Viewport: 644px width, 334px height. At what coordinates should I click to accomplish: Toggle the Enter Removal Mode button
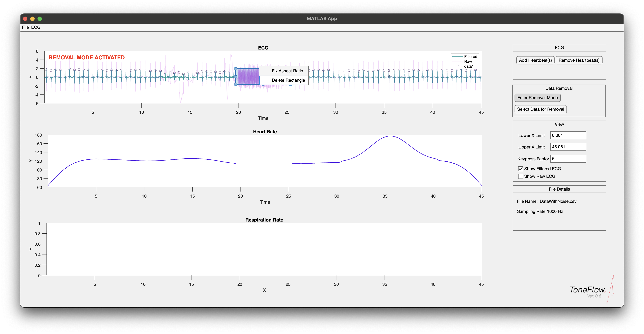pos(537,98)
